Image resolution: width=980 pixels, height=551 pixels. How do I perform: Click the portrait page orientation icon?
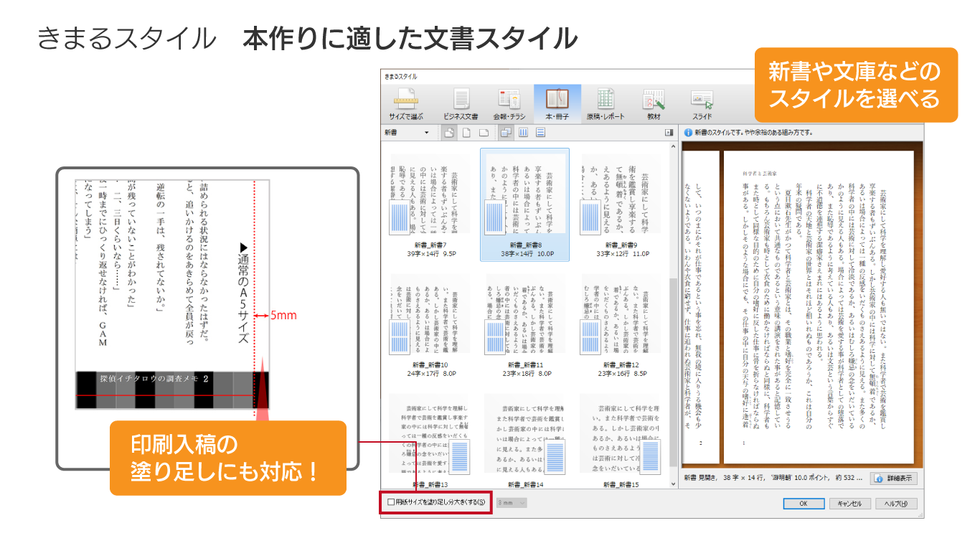466,133
